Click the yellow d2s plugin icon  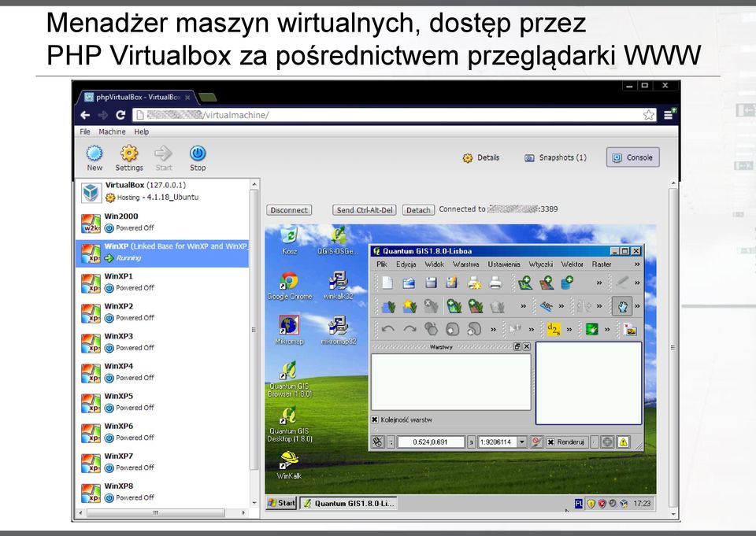coord(554,329)
